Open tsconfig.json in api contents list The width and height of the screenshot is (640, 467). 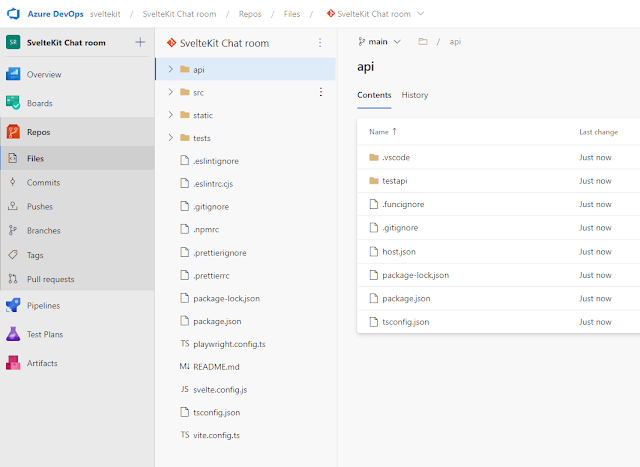[x=406, y=322]
